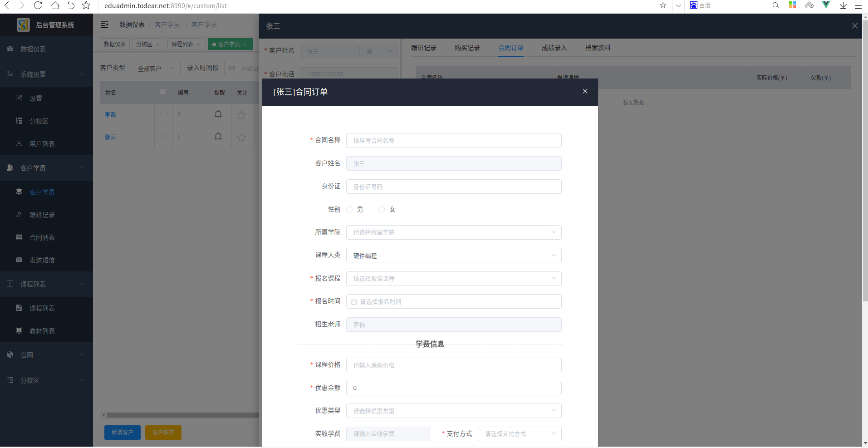The width and height of the screenshot is (868, 448).
Task: Click the 后台管理系统 logo icon
Action: point(23,25)
